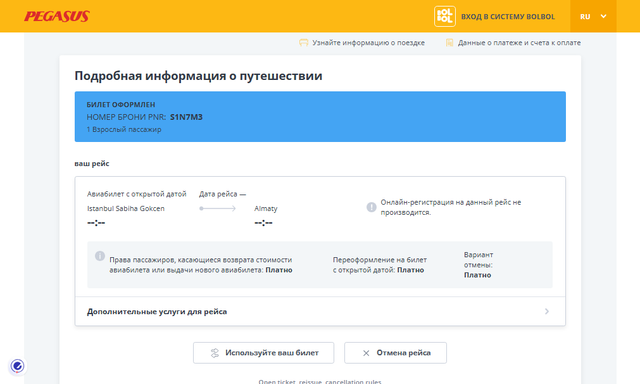This screenshot has width=640, height=384.
Task: Click the '1 Взрослый пассажир' text
Action: (124, 129)
